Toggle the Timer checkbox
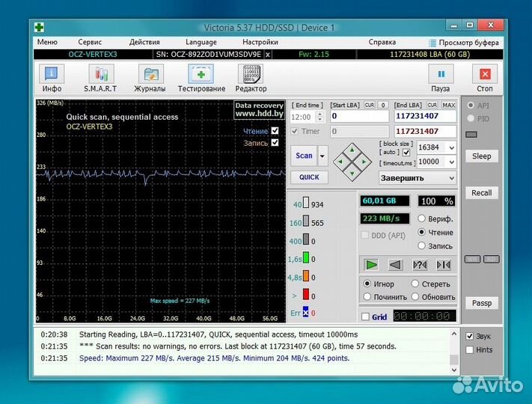532x404 pixels. point(295,131)
